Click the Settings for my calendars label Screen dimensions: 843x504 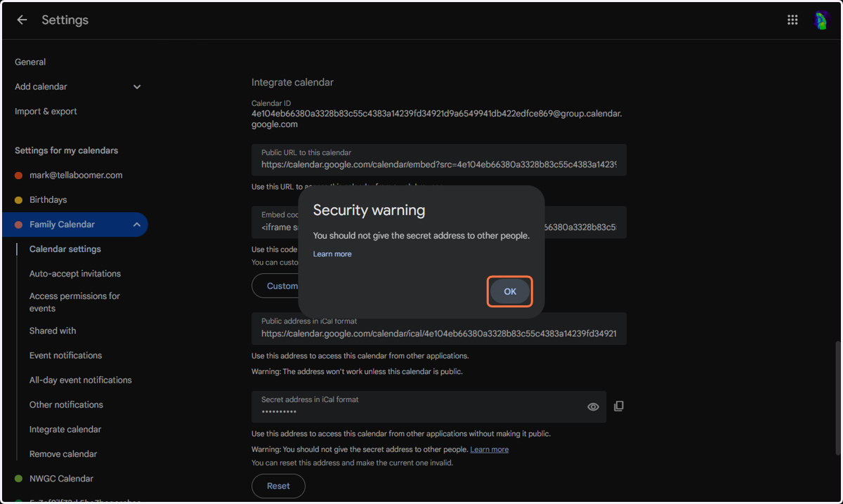tap(66, 150)
